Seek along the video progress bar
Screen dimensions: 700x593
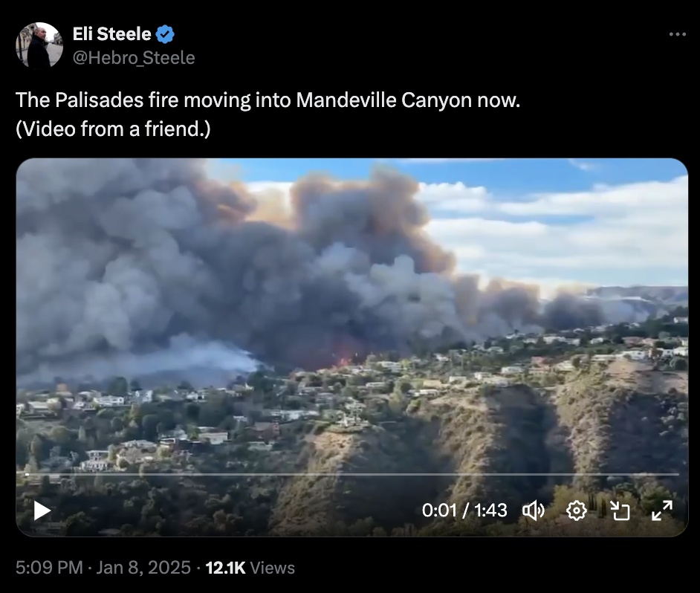click(x=351, y=474)
